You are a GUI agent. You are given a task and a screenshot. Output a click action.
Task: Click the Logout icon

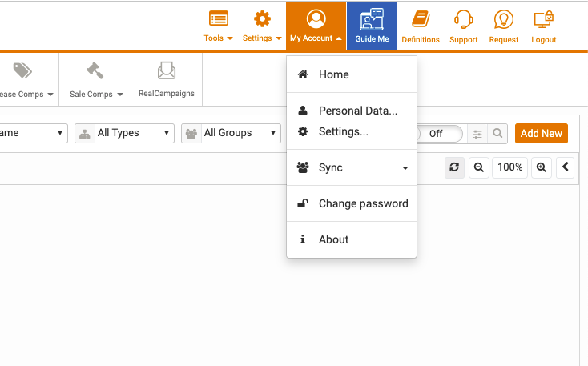coord(543,19)
